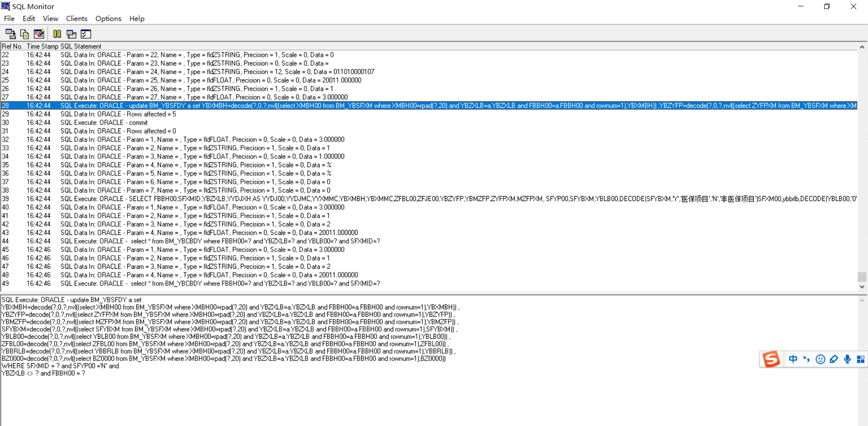Toggle Chinese/English input mode (中) icon
This screenshot has height=426, width=868.
[793, 359]
